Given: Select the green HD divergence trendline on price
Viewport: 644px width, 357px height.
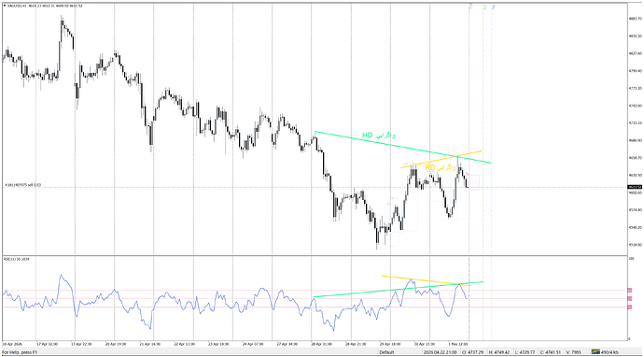Looking at the screenshot, I should click(x=403, y=147).
